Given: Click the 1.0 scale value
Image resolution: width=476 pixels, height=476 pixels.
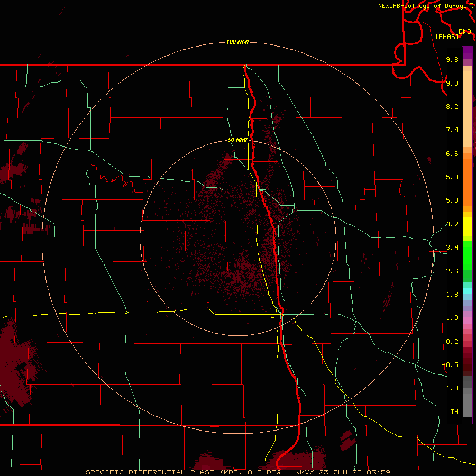Looking at the screenshot, I should coord(452,318).
